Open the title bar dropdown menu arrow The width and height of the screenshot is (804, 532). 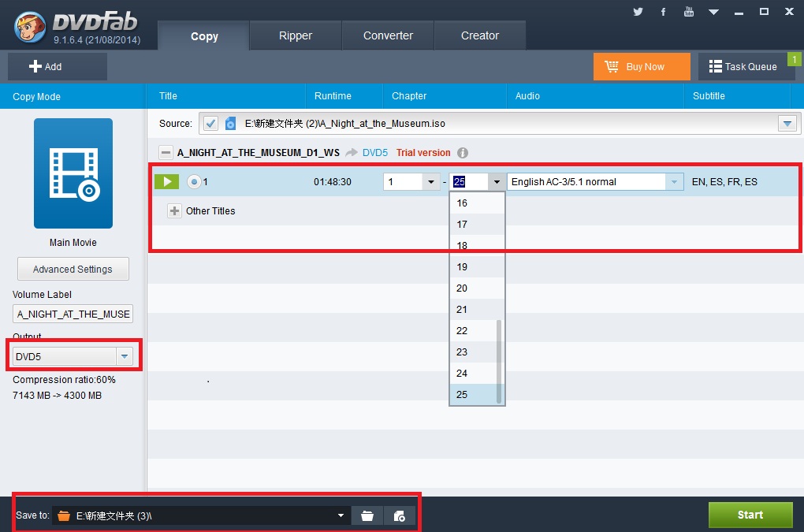click(x=713, y=12)
